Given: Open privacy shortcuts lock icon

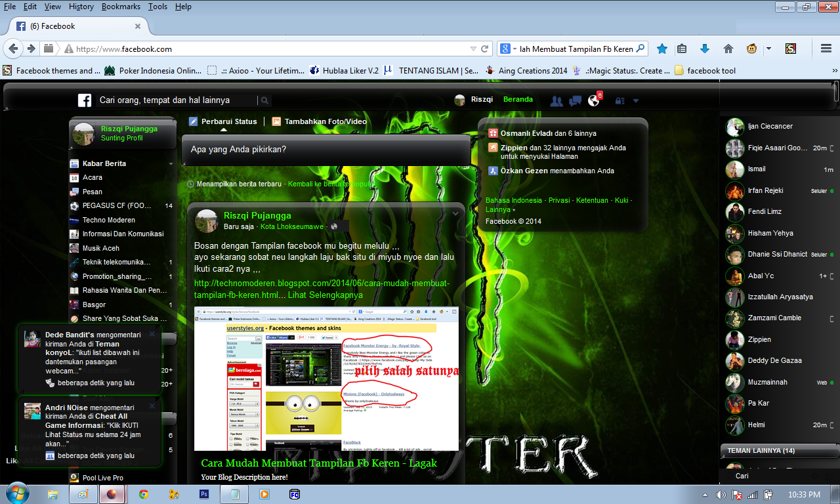Looking at the screenshot, I should click(619, 100).
